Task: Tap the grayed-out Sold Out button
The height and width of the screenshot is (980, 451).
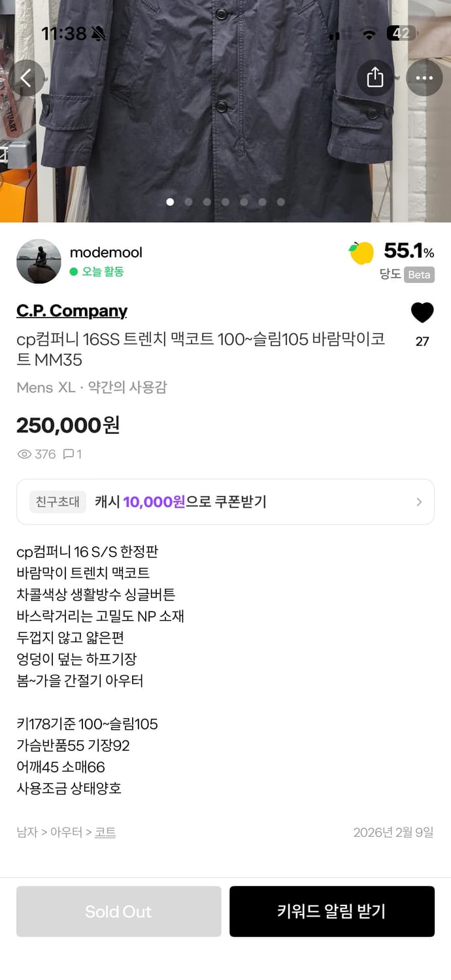Action: pos(118,911)
